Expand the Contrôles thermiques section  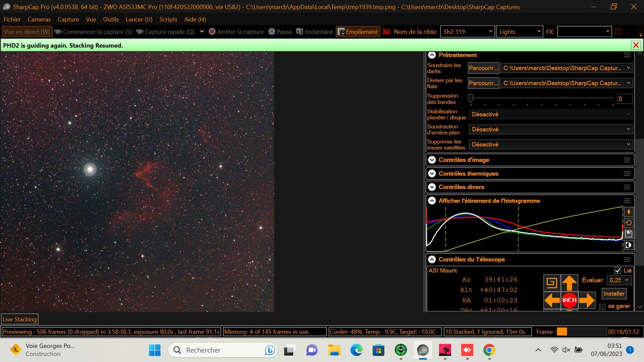pyautogui.click(x=468, y=174)
